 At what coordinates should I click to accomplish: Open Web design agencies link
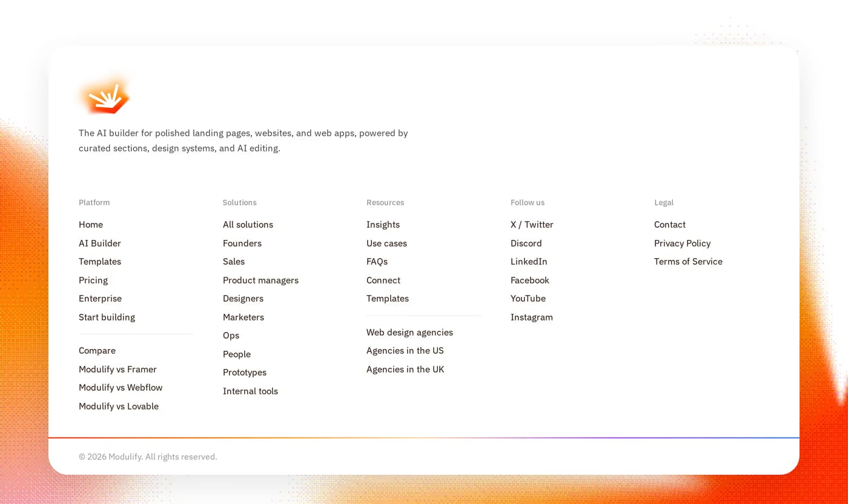(409, 332)
